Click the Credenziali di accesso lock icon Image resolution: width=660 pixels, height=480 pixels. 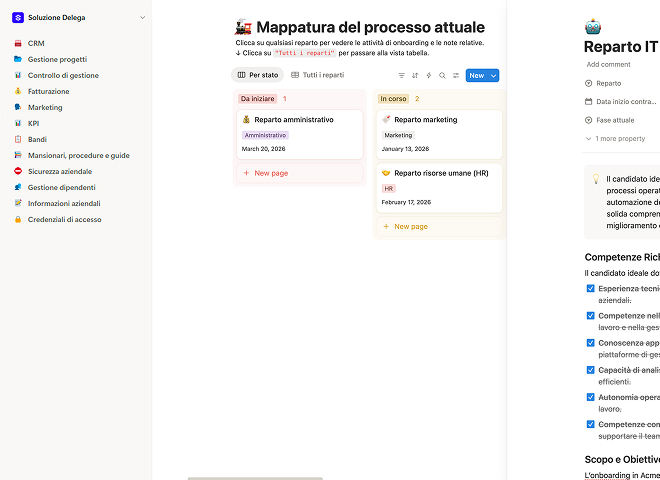tap(18, 219)
